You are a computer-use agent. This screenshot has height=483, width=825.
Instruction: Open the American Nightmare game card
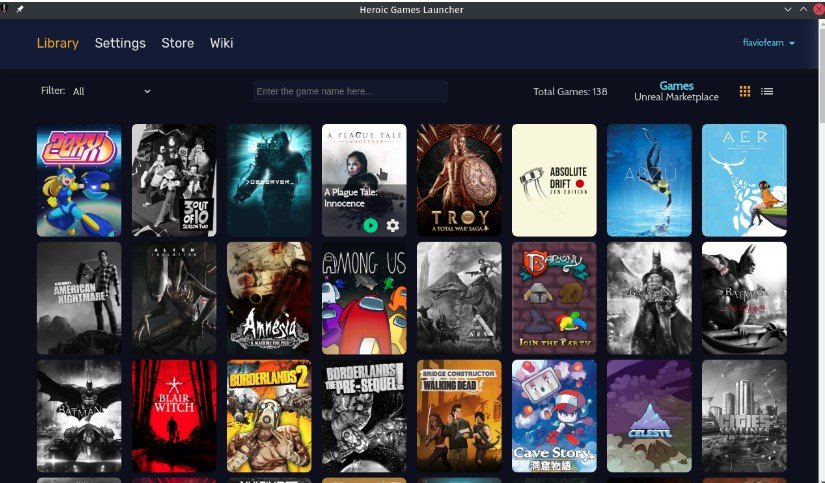79,298
